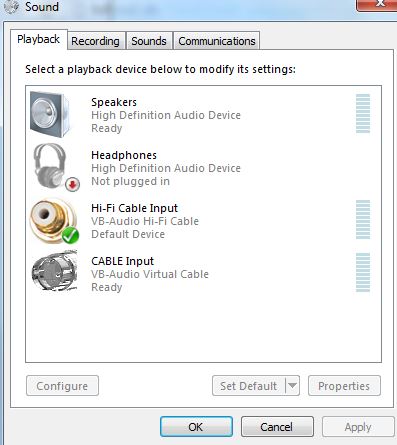Open the Set Default dropdown arrow
The width and height of the screenshot is (397, 445).
click(292, 386)
